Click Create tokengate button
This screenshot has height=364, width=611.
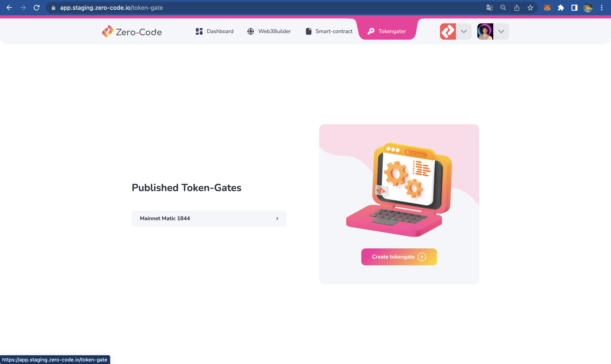pos(399,257)
